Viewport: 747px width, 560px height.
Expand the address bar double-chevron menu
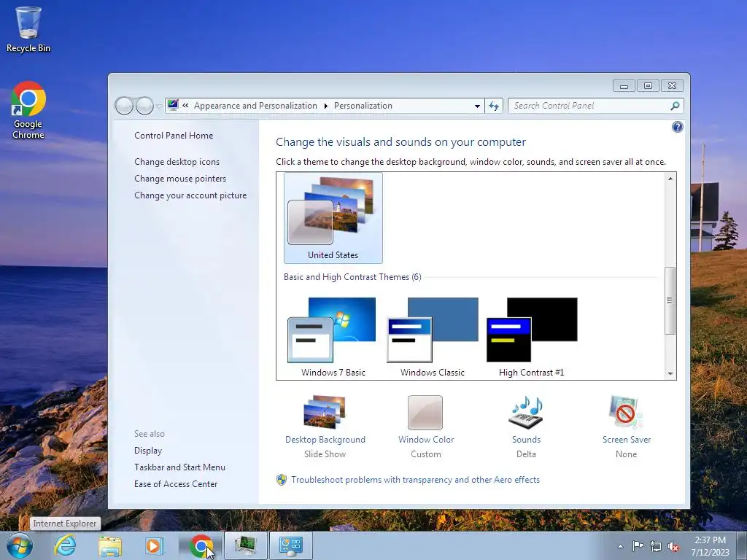click(x=185, y=106)
